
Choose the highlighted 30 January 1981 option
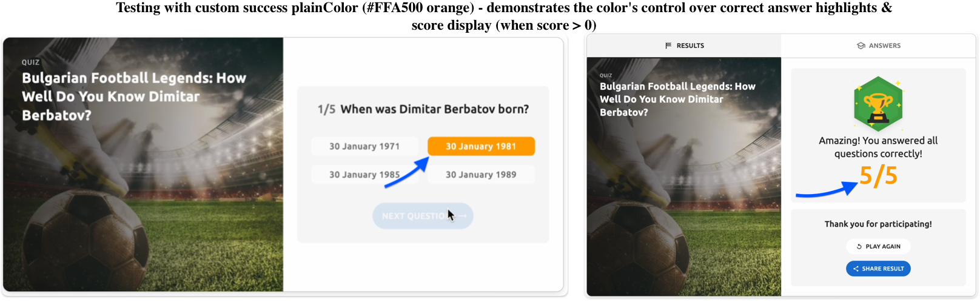pos(481,146)
